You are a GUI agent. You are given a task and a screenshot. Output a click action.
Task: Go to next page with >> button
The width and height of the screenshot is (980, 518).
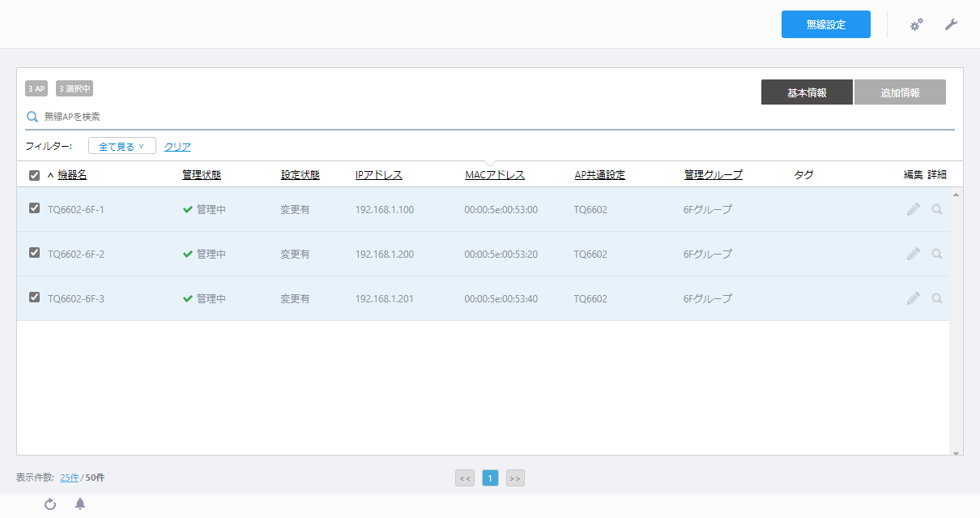(x=515, y=478)
